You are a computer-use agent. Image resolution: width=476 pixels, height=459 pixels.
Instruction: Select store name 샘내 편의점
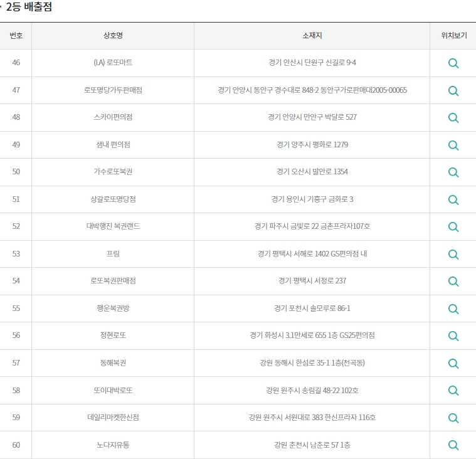[x=113, y=144]
